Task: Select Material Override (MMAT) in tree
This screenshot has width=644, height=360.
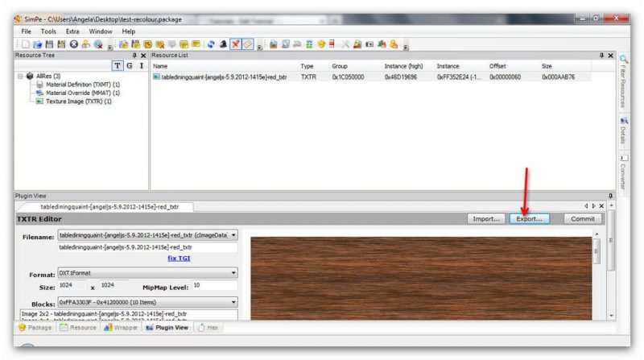Action: coord(83,93)
